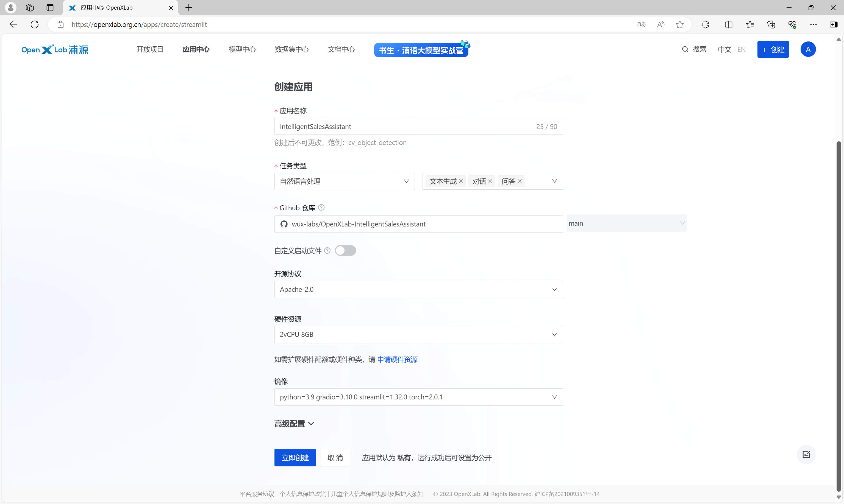This screenshot has height=504, width=844.
Task: Click the OpenXLab logo
Action: coord(55,50)
